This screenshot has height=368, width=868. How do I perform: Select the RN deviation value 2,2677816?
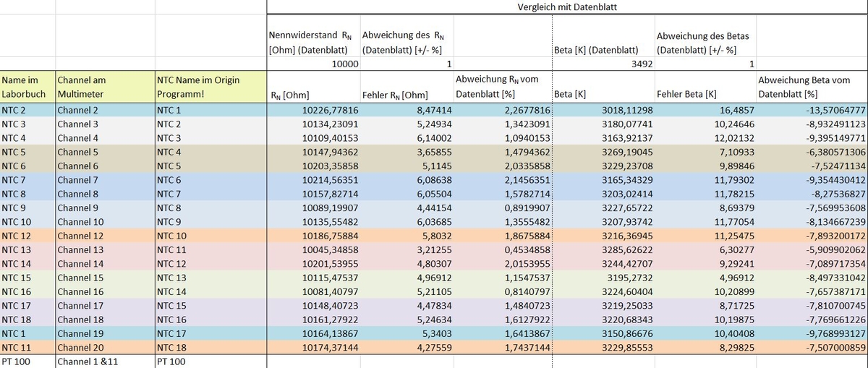[x=502, y=111]
